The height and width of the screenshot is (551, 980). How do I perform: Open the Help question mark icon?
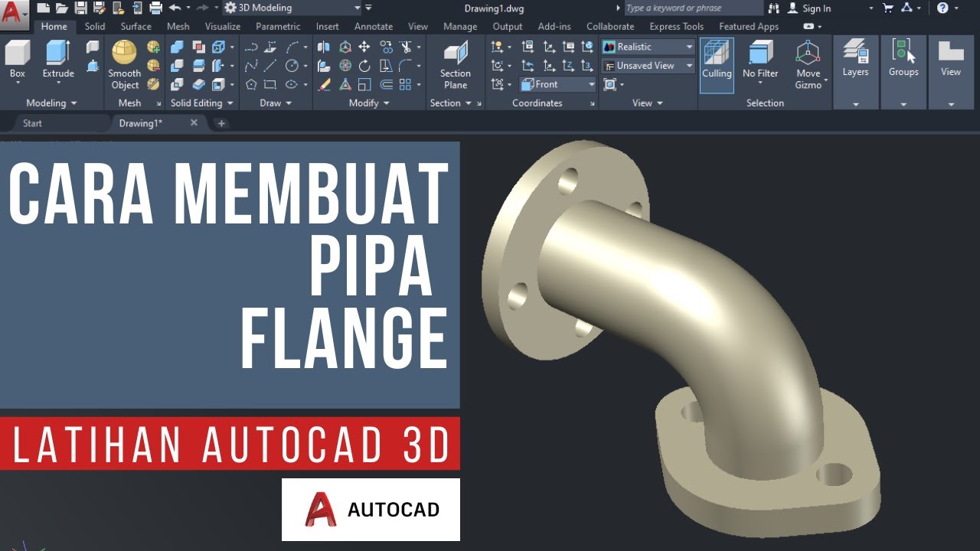tap(942, 8)
